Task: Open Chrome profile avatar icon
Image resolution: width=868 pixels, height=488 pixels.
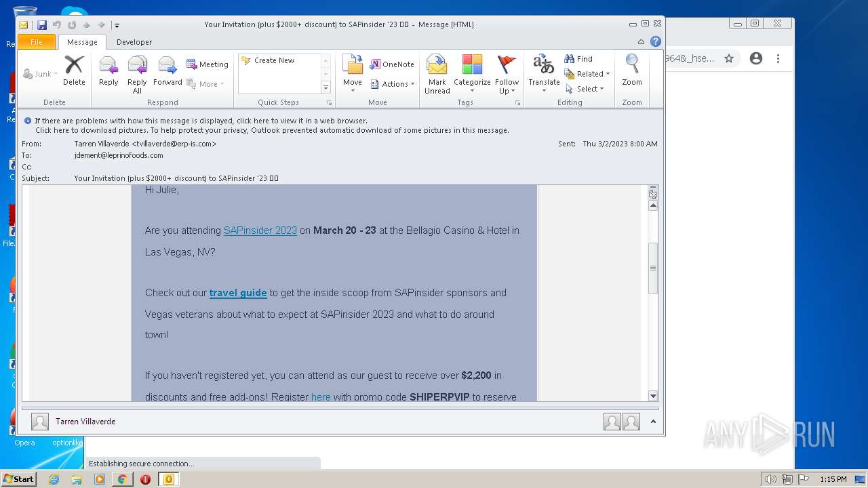Action: point(756,58)
